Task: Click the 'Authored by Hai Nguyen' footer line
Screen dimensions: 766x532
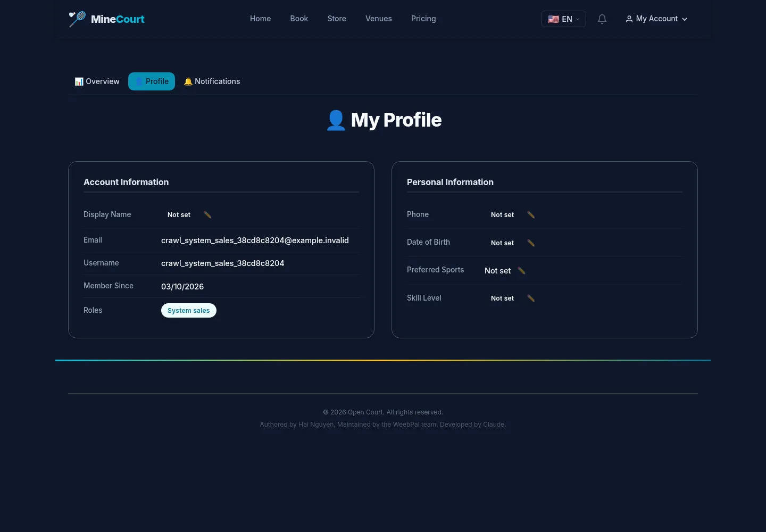Action: (383, 425)
